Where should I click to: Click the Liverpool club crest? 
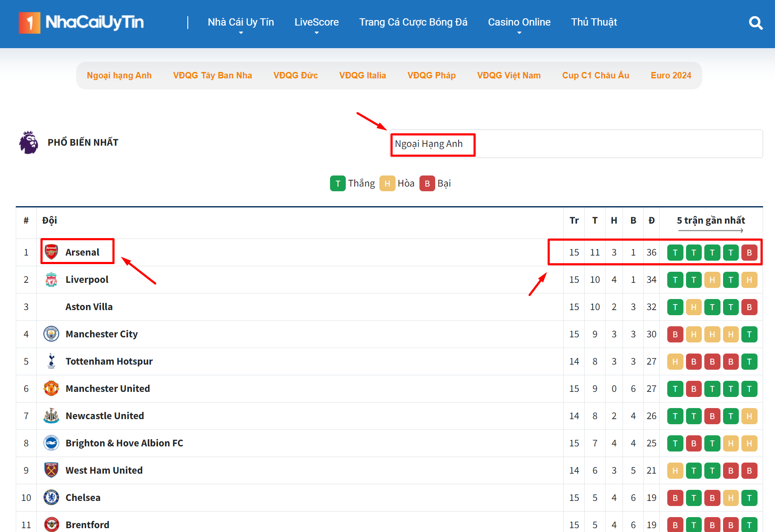click(52, 280)
